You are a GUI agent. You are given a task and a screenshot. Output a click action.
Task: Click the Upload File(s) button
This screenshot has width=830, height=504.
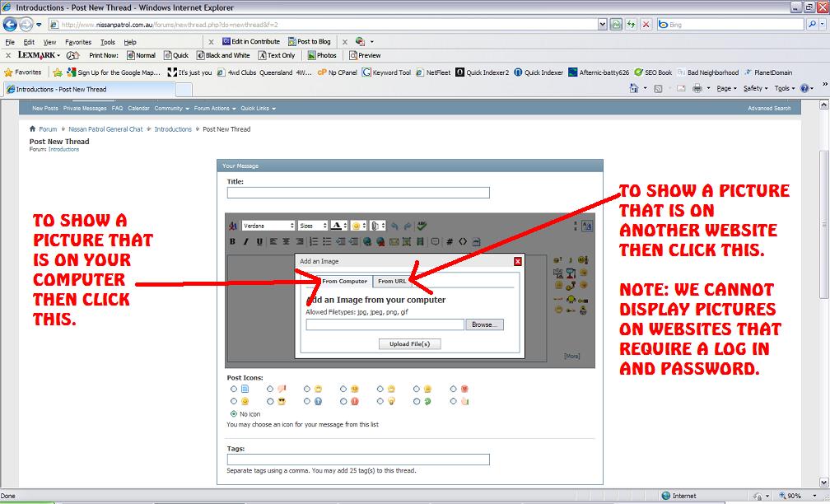coord(410,344)
